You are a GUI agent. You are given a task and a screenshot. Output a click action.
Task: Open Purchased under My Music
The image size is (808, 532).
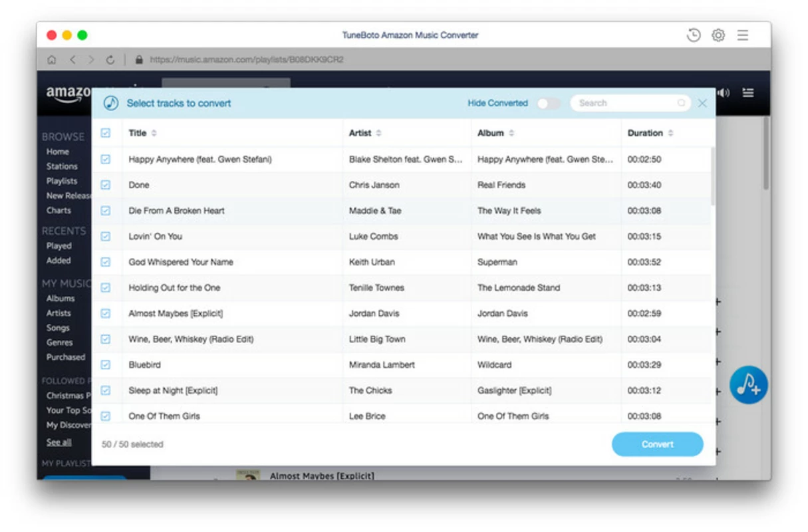tap(66, 357)
